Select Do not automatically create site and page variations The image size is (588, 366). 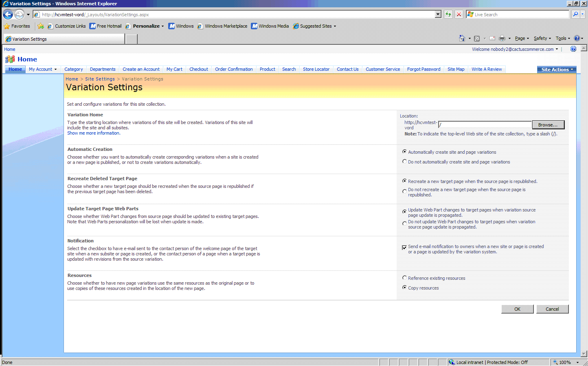[x=404, y=161]
